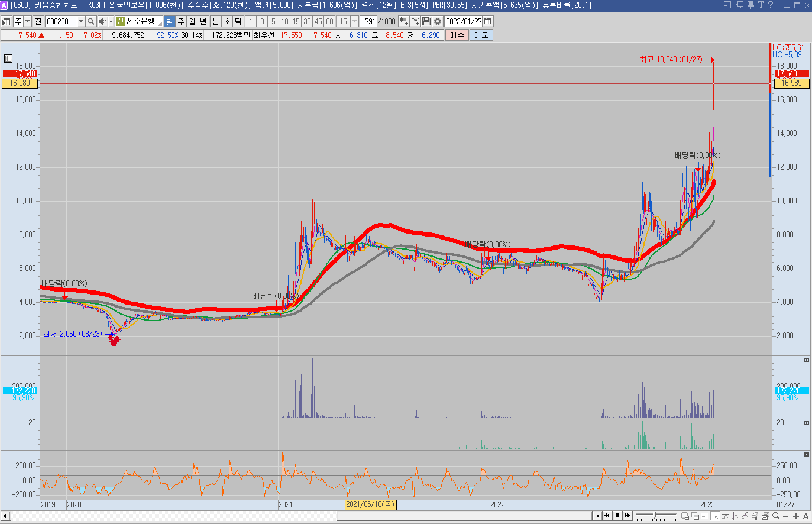
Task: Select the monthly '월' period toggle
Action: click(x=192, y=21)
